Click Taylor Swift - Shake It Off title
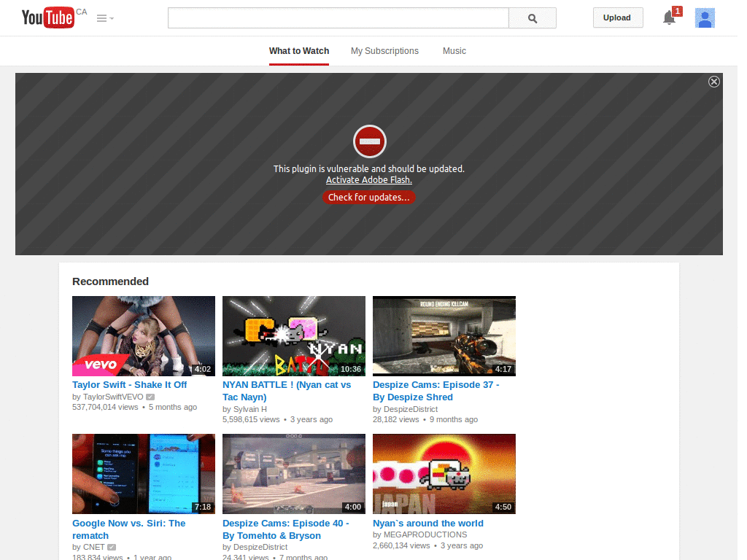Image resolution: width=747 pixels, height=560 pixels. 130,385
